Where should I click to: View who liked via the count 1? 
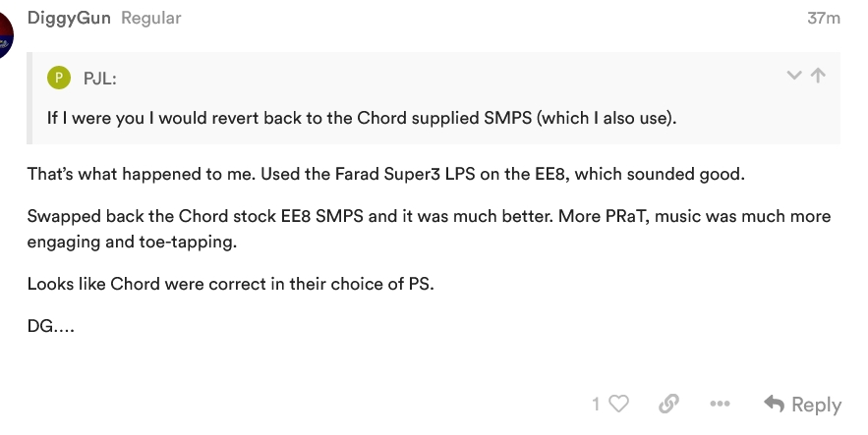pyautogui.click(x=596, y=404)
